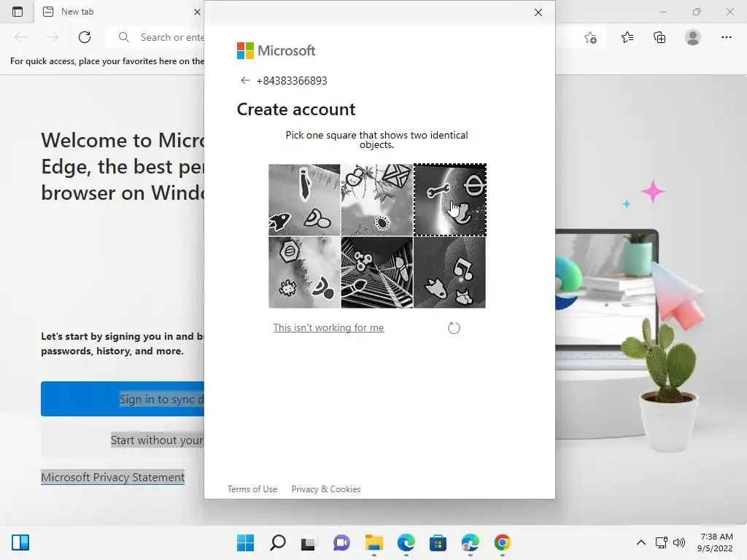Viewport: 747px width, 560px height.
Task: Close the New tab tab
Action: point(197,12)
